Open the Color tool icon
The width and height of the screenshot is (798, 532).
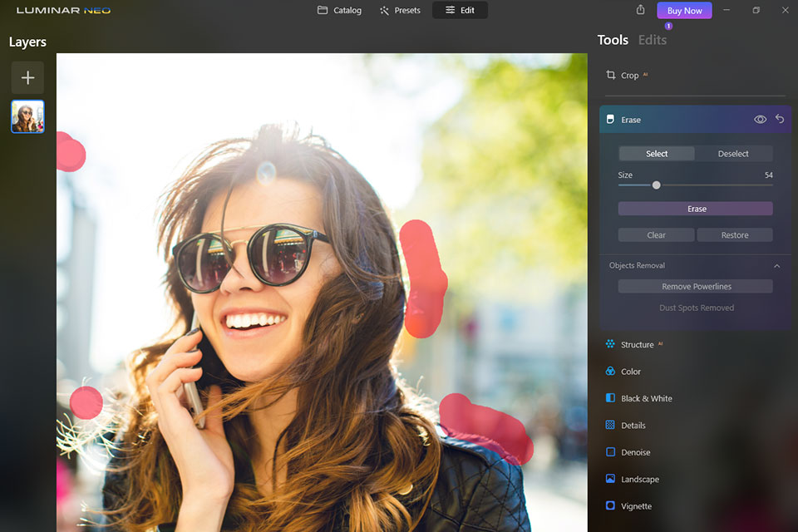coord(610,371)
